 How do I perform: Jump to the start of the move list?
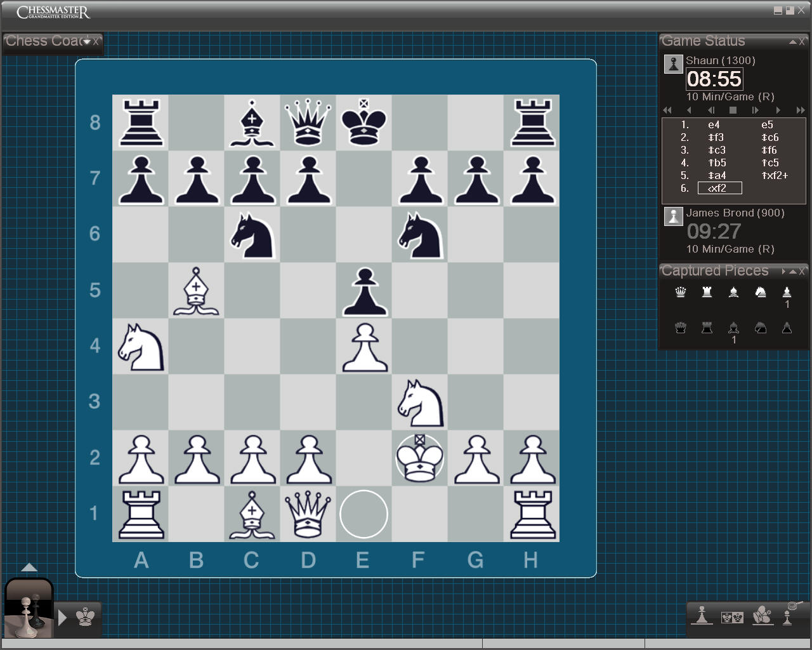pyautogui.click(x=667, y=110)
